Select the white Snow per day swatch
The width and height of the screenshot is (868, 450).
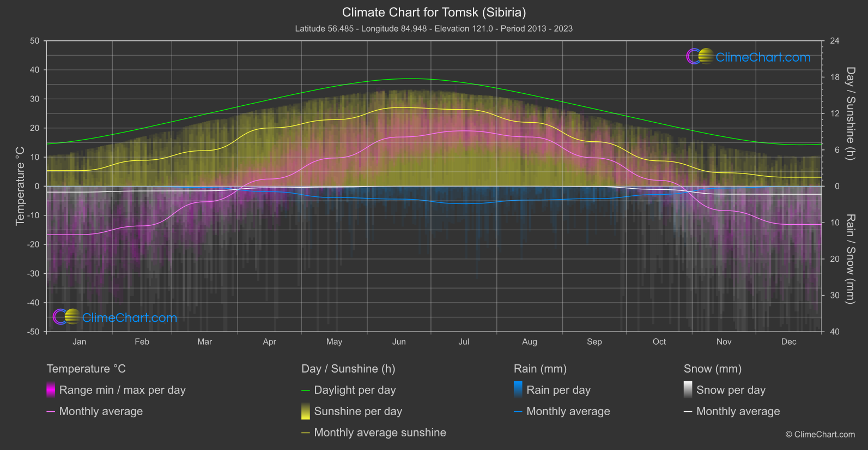pos(688,390)
